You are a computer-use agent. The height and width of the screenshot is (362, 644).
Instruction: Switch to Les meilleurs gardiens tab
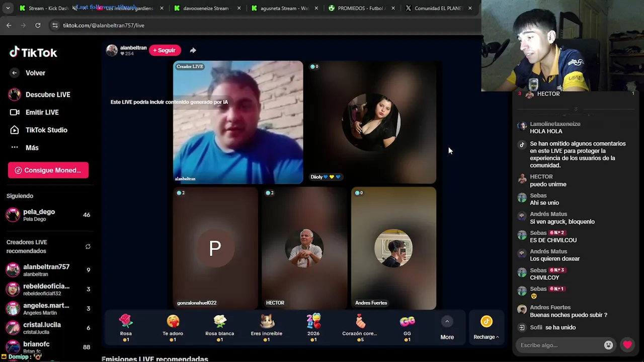click(129, 8)
